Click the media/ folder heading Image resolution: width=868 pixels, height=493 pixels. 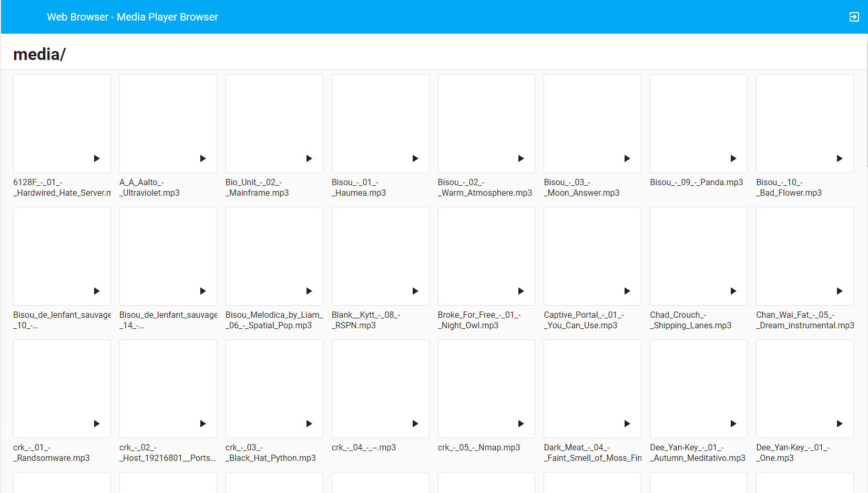click(39, 54)
